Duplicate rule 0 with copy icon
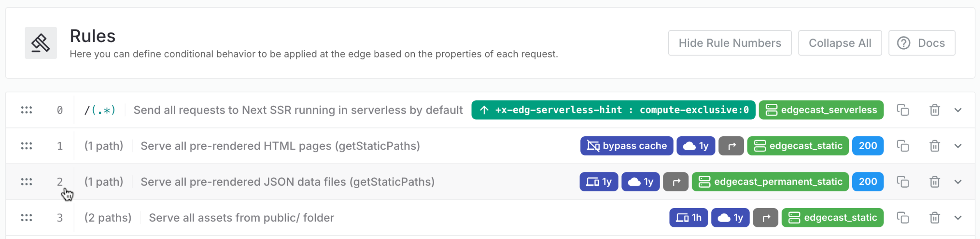The width and height of the screenshot is (980, 239). click(902, 110)
